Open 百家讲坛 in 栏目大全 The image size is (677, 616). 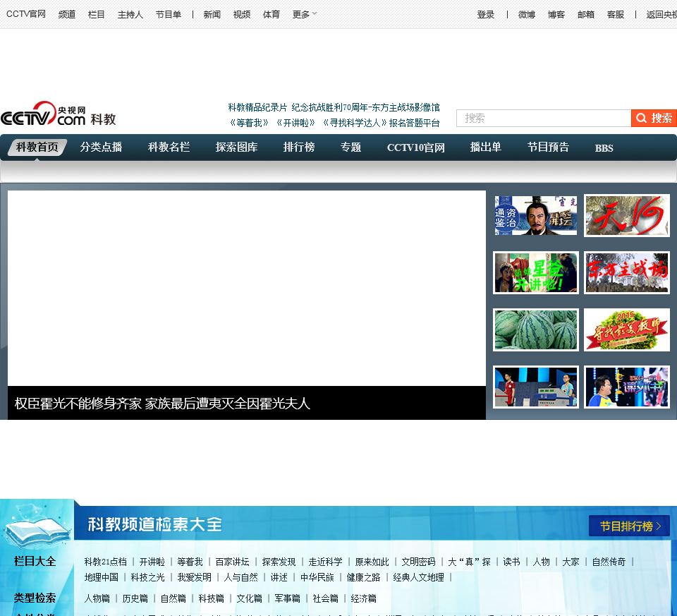(x=232, y=562)
